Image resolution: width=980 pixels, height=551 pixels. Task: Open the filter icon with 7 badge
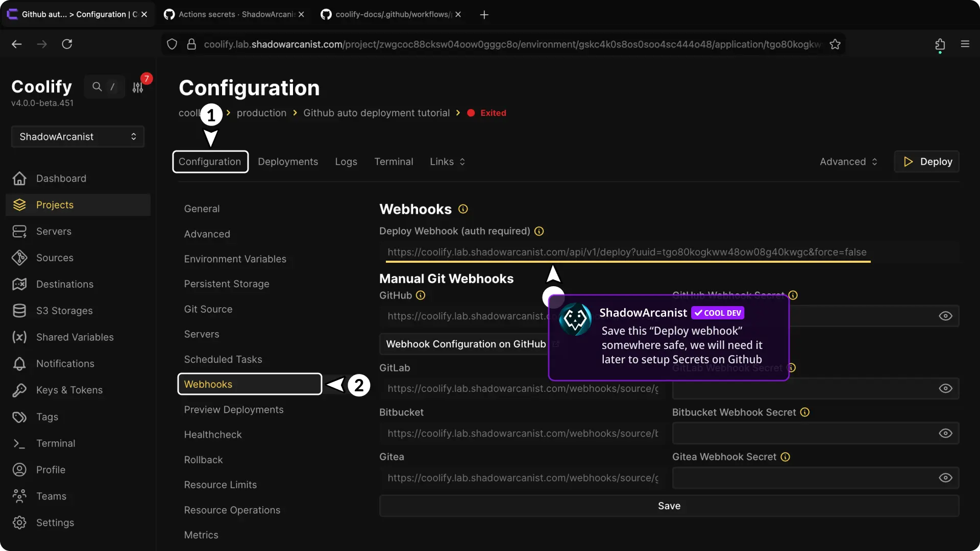click(x=138, y=87)
